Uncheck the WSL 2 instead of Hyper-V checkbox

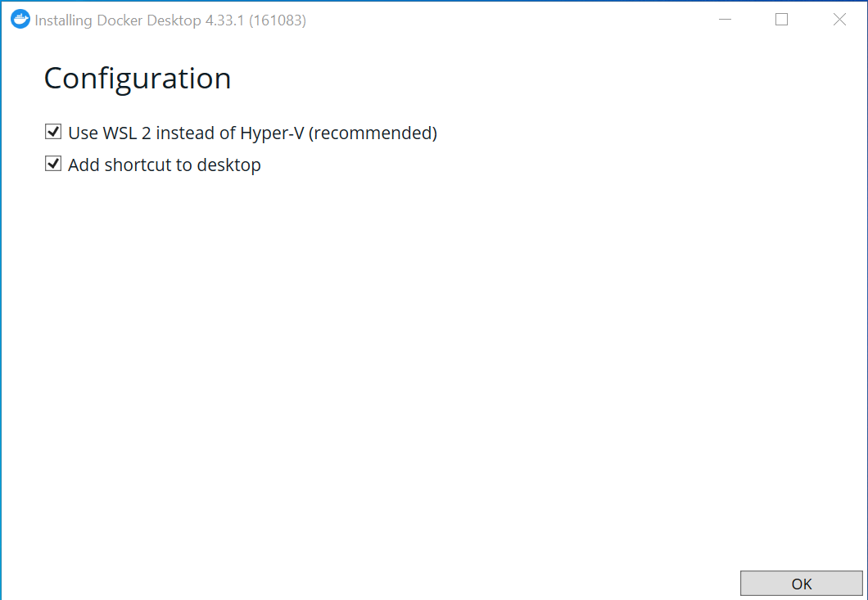click(53, 132)
